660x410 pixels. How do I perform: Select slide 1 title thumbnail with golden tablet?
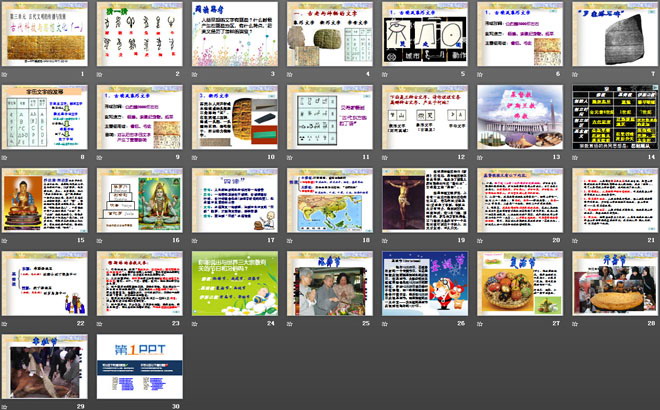click(45, 35)
